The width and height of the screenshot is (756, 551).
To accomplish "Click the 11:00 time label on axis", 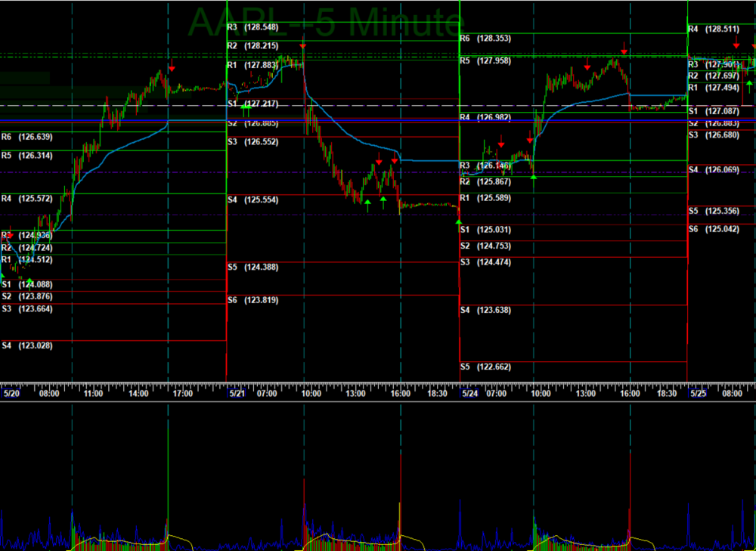I will [94, 393].
